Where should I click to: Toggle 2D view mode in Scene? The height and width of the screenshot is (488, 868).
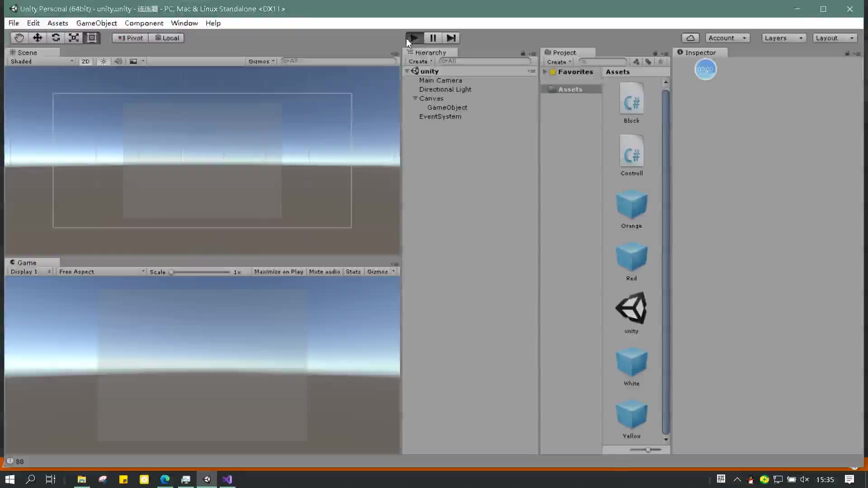click(x=85, y=61)
